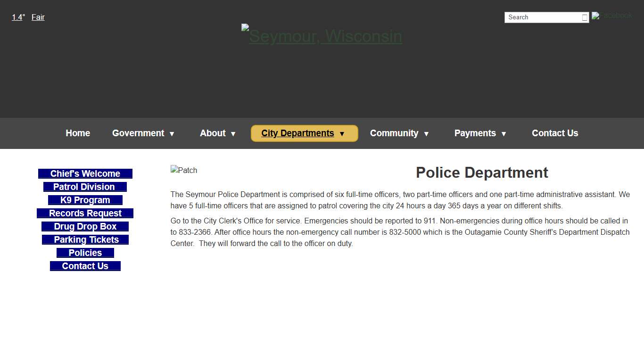Click the Patrol Division button
The image size is (644, 362).
85,187
